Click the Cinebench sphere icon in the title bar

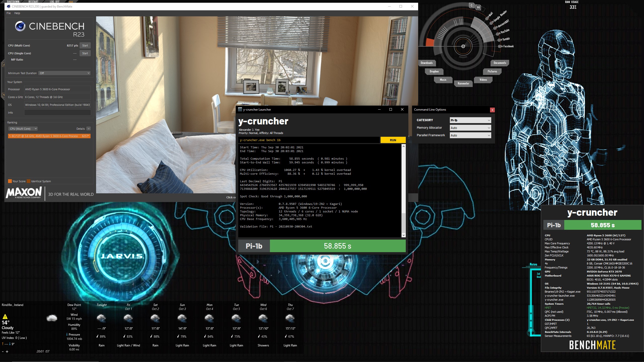(x=9, y=7)
